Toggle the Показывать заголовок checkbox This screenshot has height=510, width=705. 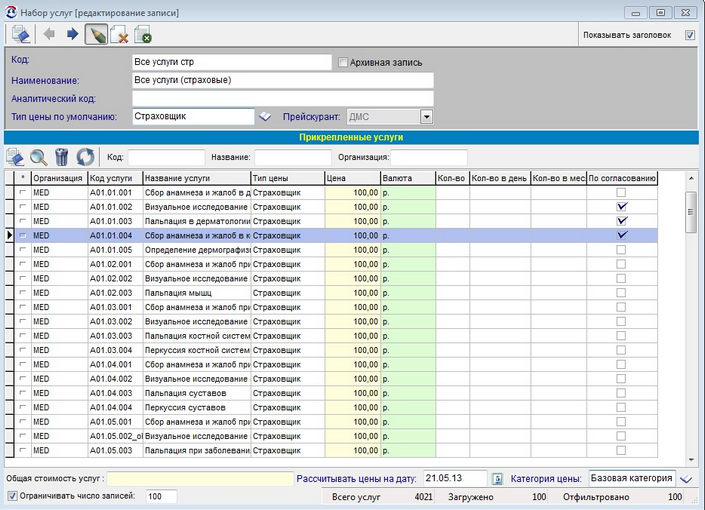click(x=690, y=35)
